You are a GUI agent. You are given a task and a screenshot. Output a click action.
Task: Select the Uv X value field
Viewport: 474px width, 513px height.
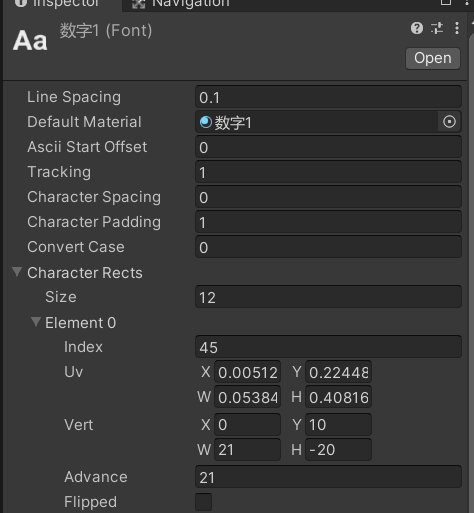point(247,372)
